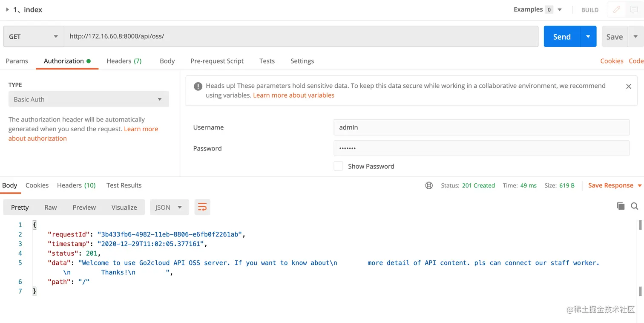Click the Send button
The height and width of the screenshot is (323, 644).
(561, 37)
